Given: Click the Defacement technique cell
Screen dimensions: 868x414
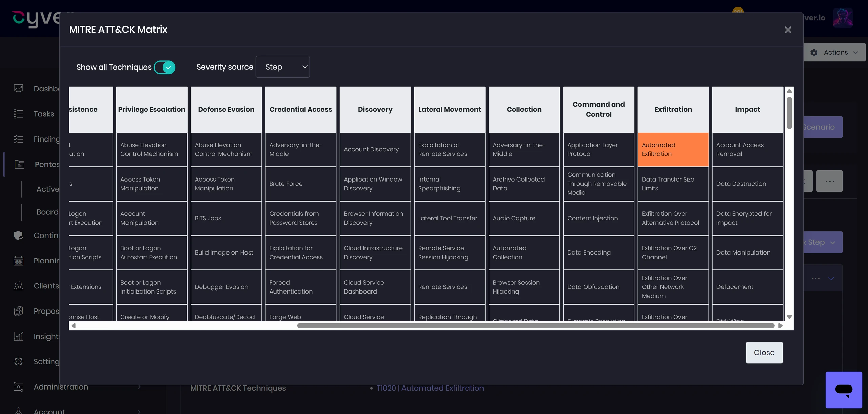Looking at the screenshot, I should [748, 287].
